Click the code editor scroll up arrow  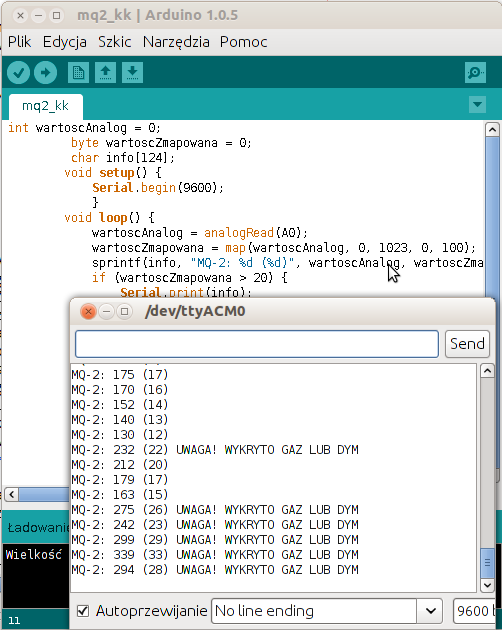click(x=492, y=129)
